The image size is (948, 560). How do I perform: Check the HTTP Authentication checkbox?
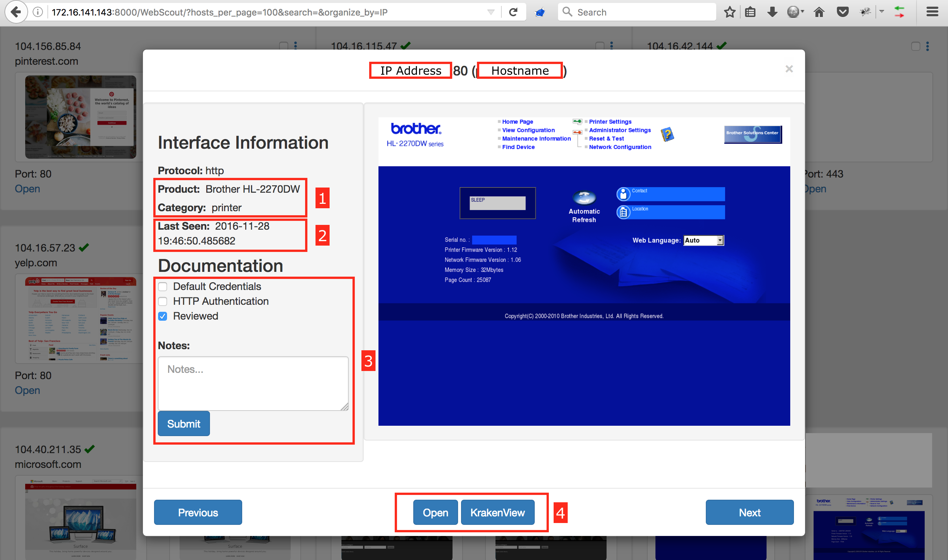[x=163, y=301]
